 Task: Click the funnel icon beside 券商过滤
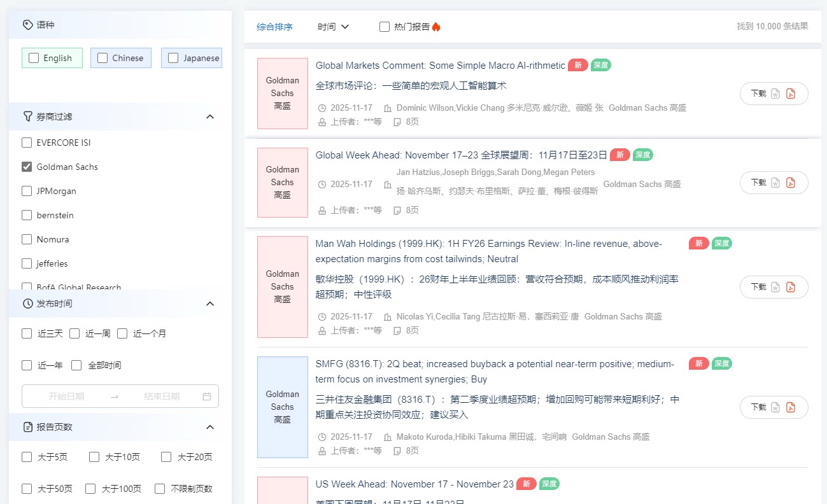[27, 116]
